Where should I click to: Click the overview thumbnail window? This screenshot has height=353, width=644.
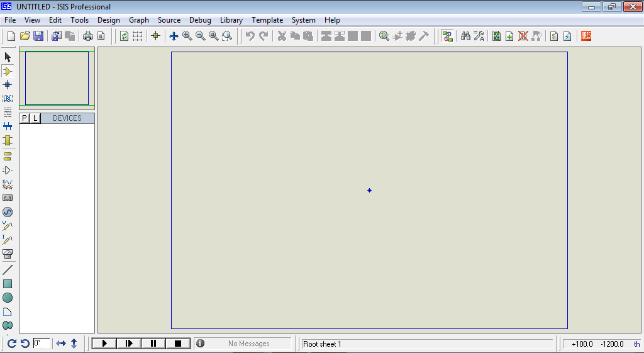coord(57,78)
